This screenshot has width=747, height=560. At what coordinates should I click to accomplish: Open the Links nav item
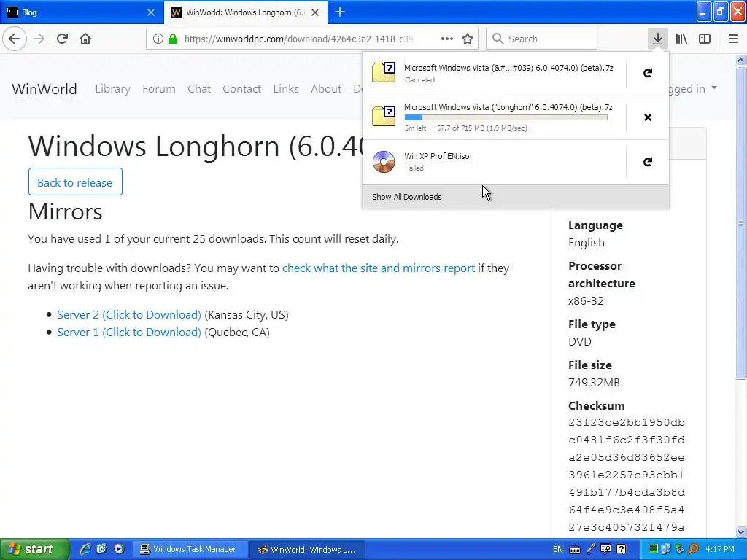286,88
